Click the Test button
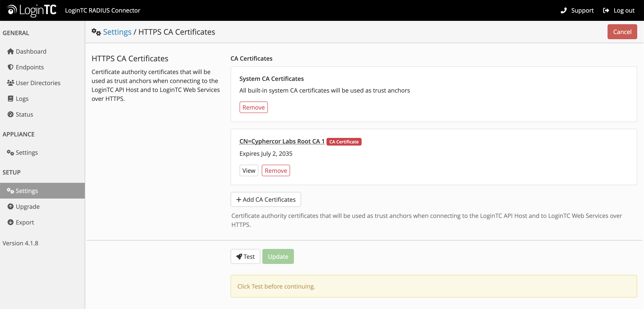Image resolution: width=644 pixels, height=309 pixels. 245,257
